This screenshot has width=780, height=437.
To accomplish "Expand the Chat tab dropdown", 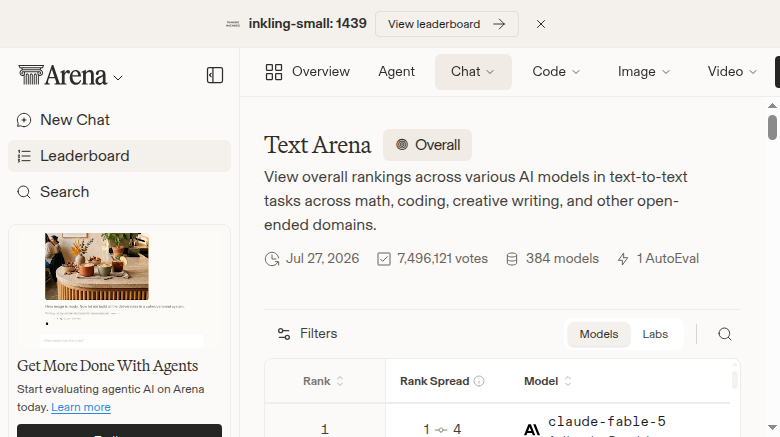I will point(473,72).
